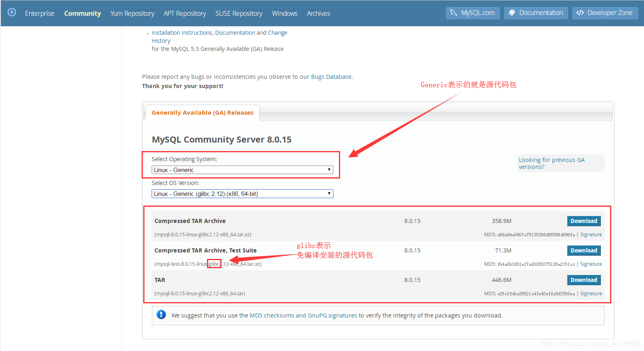Go to APT Repository section
The width and height of the screenshot is (644, 351).
point(185,13)
